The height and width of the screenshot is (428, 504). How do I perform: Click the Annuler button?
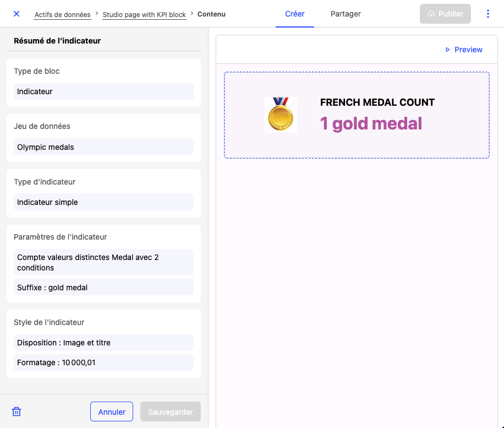point(112,411)
